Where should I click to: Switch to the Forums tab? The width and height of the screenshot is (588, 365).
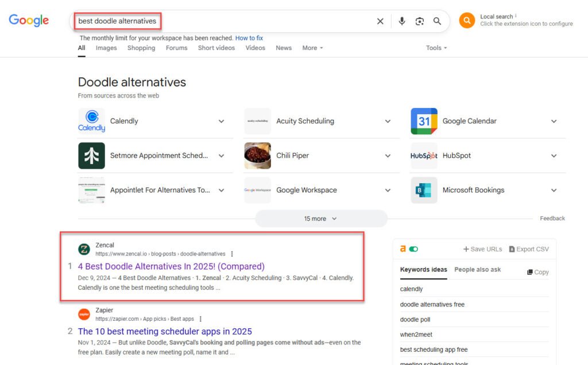coord(177,48)
